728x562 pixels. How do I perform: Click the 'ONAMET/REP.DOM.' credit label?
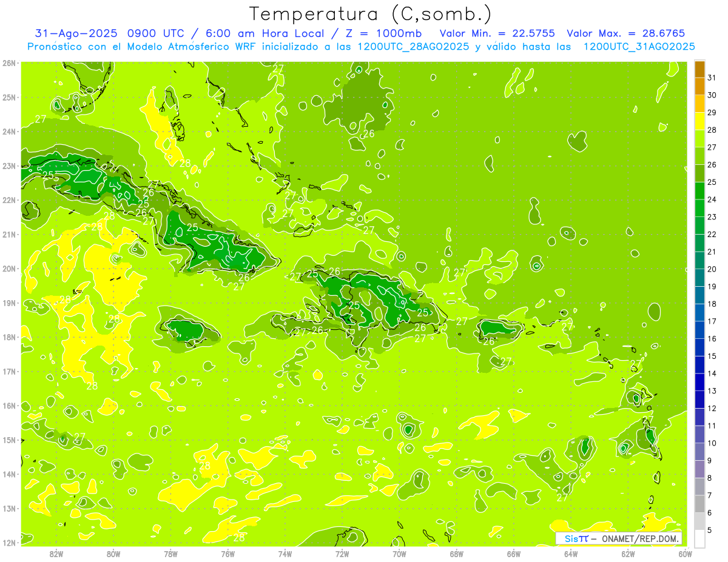(641, 538)
